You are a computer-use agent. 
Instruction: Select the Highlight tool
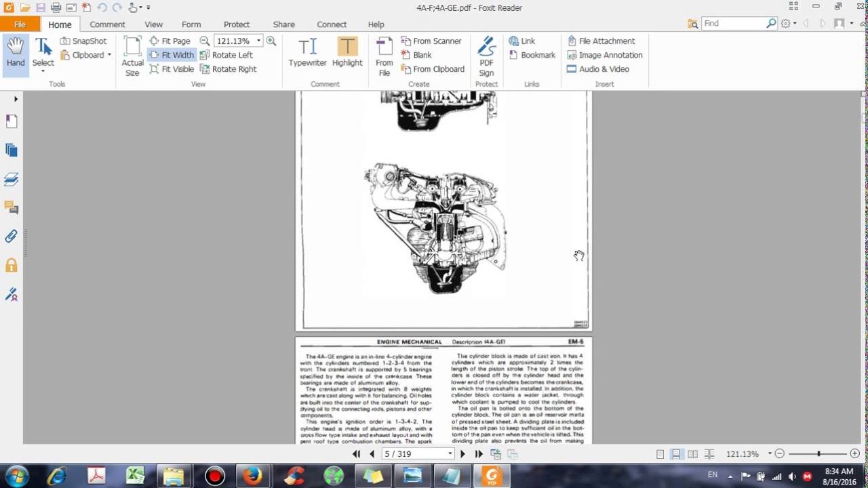tap(347, 52)
